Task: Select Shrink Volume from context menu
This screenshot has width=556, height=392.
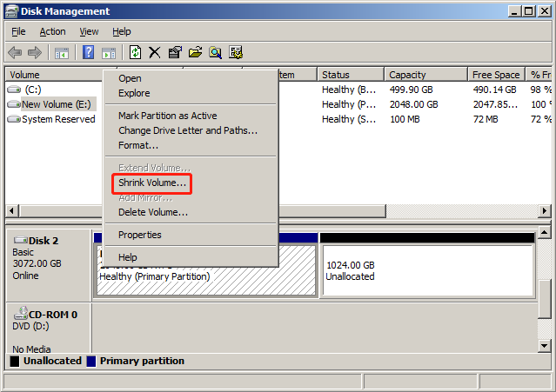Action: (152, 183)
